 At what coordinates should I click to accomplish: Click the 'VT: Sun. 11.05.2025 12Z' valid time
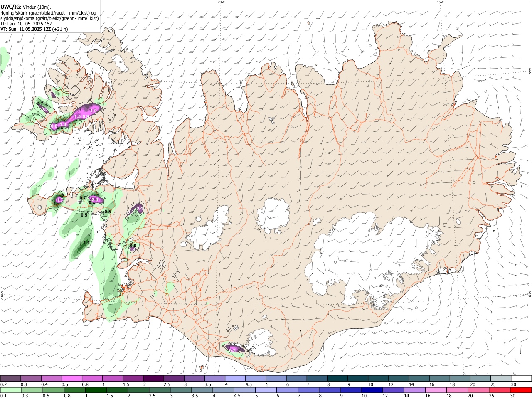coord(26,29)
